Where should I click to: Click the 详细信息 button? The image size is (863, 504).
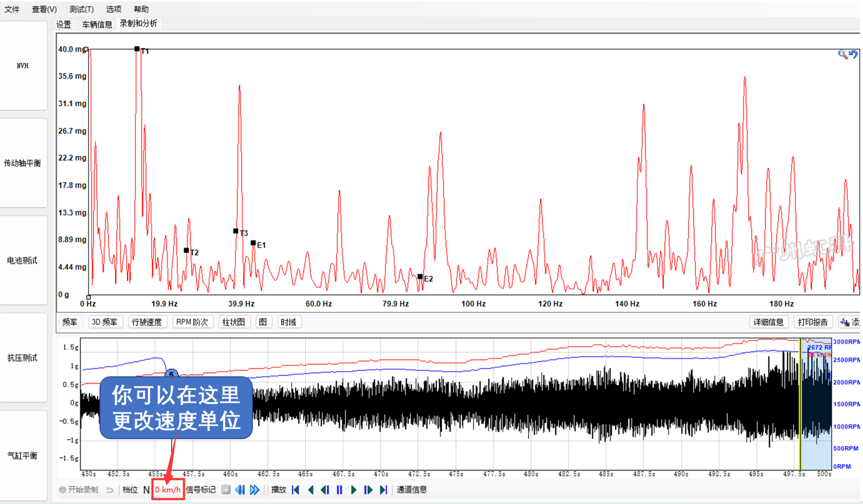(769, 322)
